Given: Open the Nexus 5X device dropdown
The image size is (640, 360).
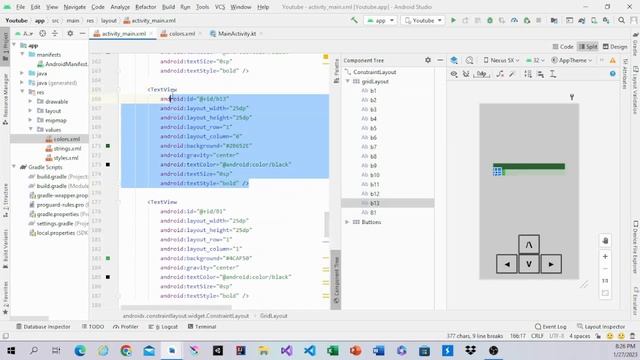Looking at the screenshot, I should coord(501,60).
